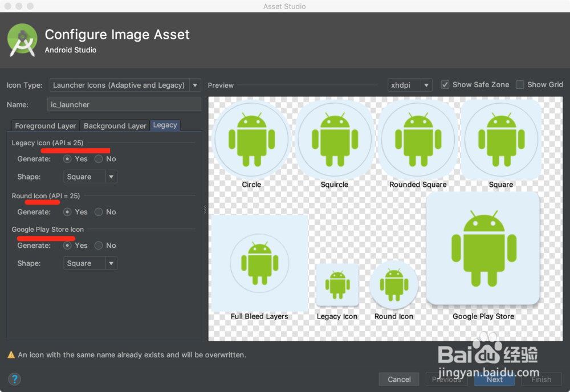Click the Legacy Icon preview image
The width and height of the screenshot is (570, 392).
[x=337, y=285]
